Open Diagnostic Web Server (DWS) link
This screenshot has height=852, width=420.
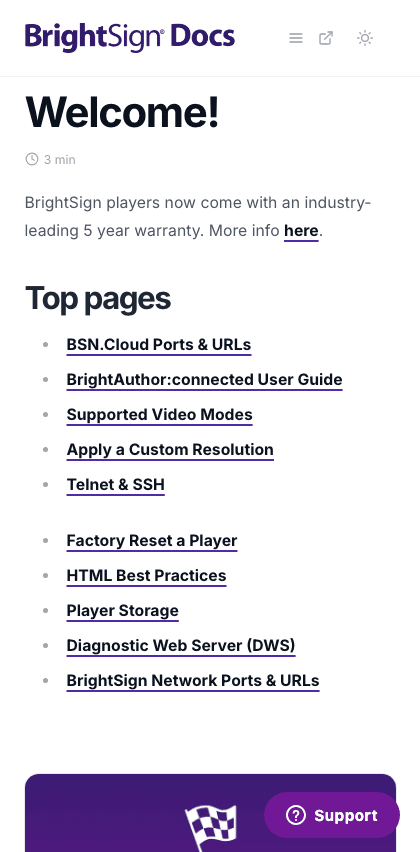tap(181, 646)
